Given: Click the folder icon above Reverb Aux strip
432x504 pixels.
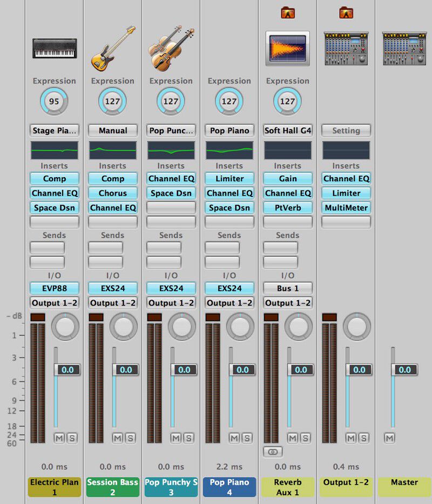Looking at the screenshot, I should [288, 13].
